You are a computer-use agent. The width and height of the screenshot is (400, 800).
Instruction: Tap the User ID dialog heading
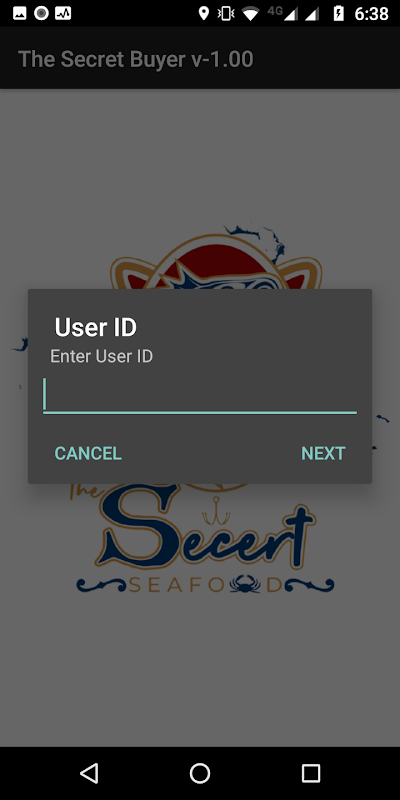[x=95, y=327]
